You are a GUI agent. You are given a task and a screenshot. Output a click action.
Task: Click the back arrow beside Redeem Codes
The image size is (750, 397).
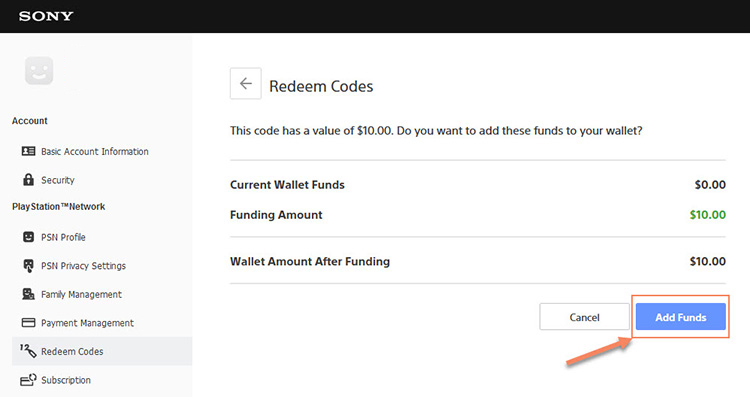tap(245, 84)
